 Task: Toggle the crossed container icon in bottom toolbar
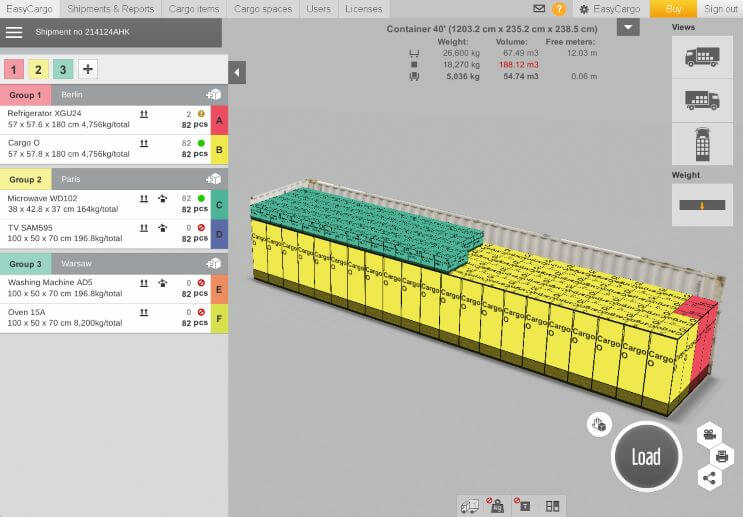coord(524,505)
